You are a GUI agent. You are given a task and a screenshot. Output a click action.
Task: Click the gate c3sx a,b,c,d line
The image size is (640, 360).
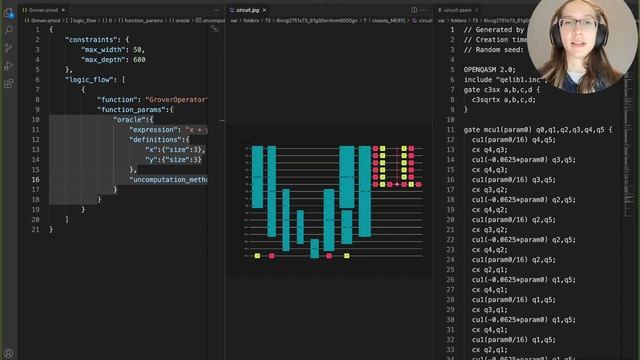tap(502, 90)
